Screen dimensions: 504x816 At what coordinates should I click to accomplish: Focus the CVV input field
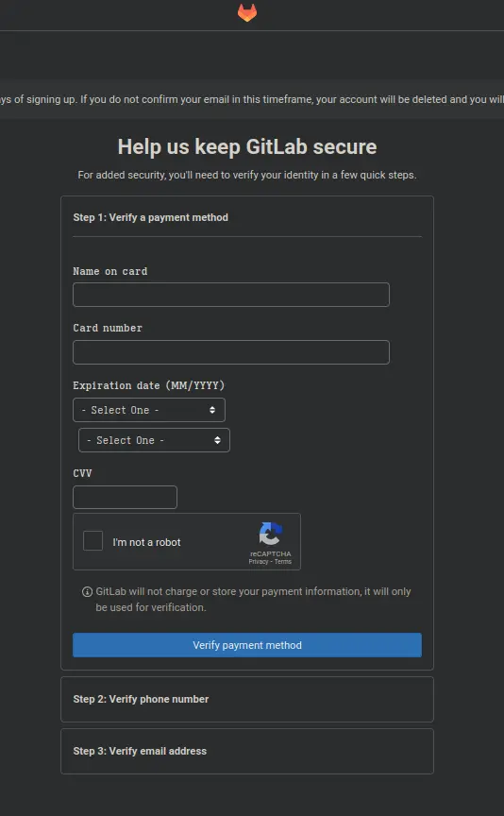[x=125, y=497]
